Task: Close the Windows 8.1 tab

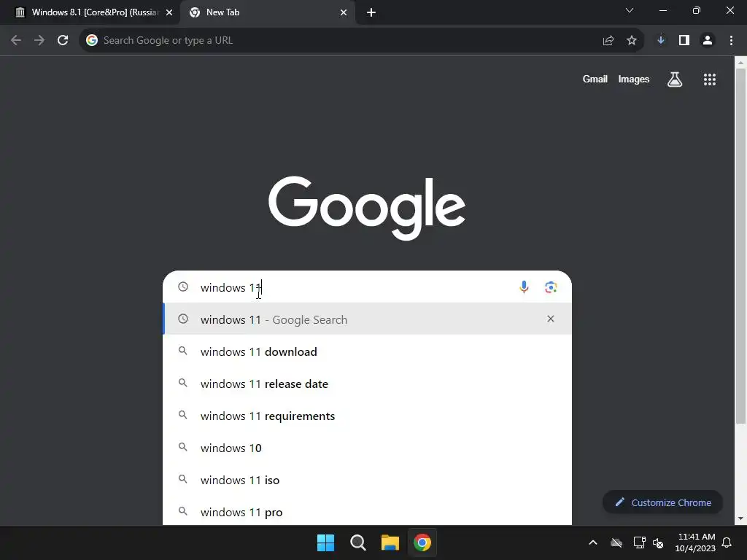Action: tap(169, 12)
